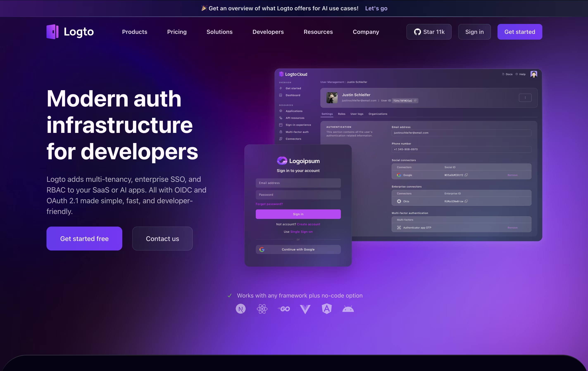
Task: Focus the Password field in sign-in card
Action: click(x=298, y=195)
